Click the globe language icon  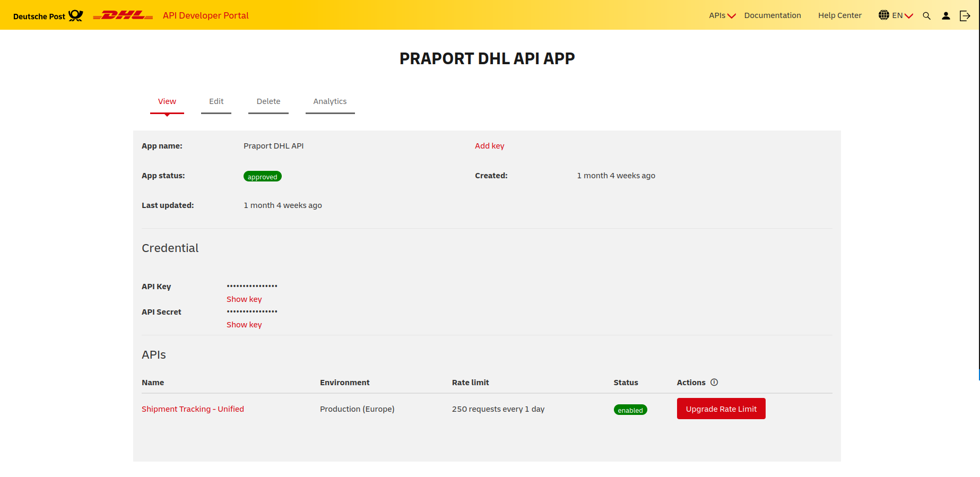(x=883, y=15)
